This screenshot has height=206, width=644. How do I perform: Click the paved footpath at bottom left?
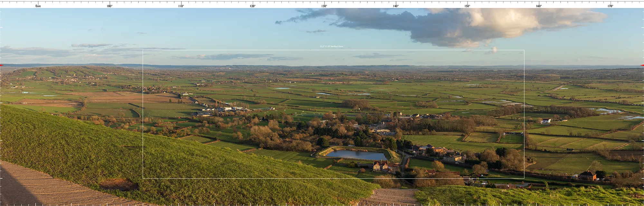[39, 187]
